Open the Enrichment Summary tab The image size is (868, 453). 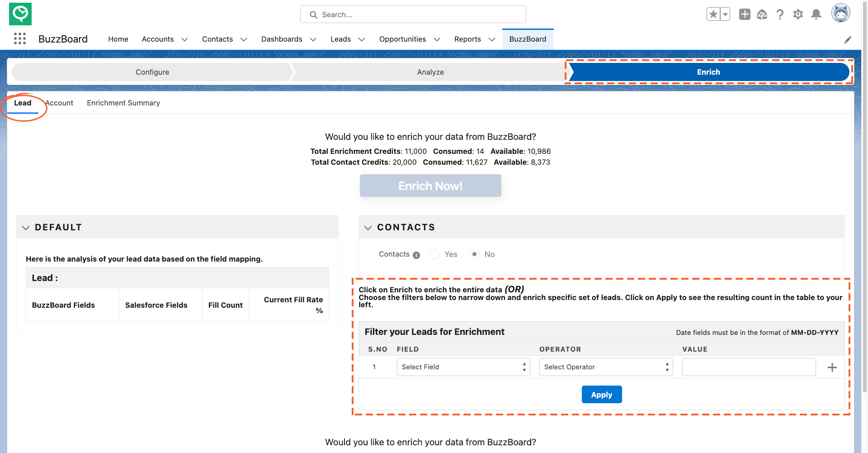[123, 103]
